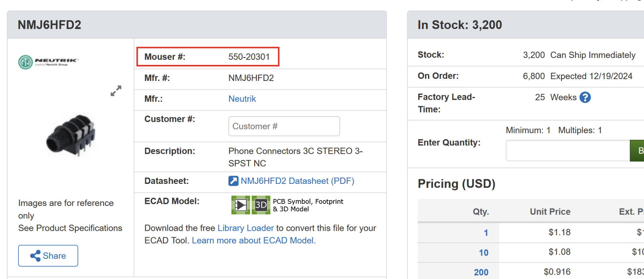Click the green Buy button beside quantity
Screen dimensions: 644x279
coord(637,151)
